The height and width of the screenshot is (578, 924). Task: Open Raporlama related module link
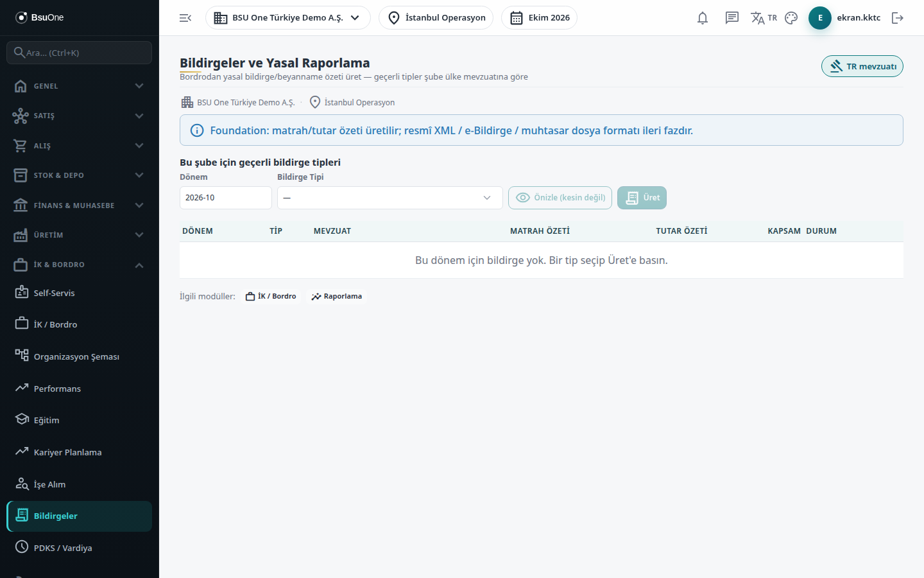[337, 297]
